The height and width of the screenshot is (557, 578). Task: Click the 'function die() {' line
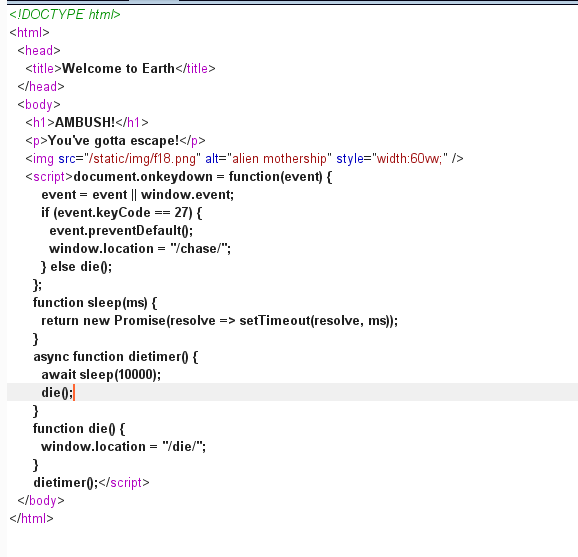point(79,429)
